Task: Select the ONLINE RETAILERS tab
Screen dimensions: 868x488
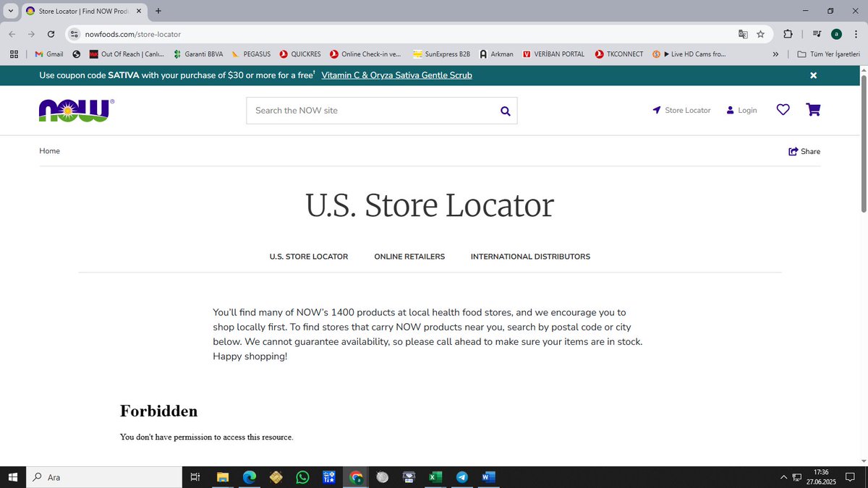Action: [409, 257]
